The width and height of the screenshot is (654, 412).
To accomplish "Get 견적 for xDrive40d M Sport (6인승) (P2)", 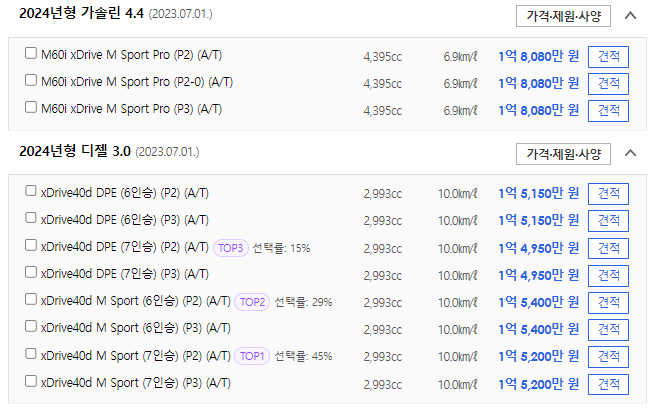I will [608, 303].
